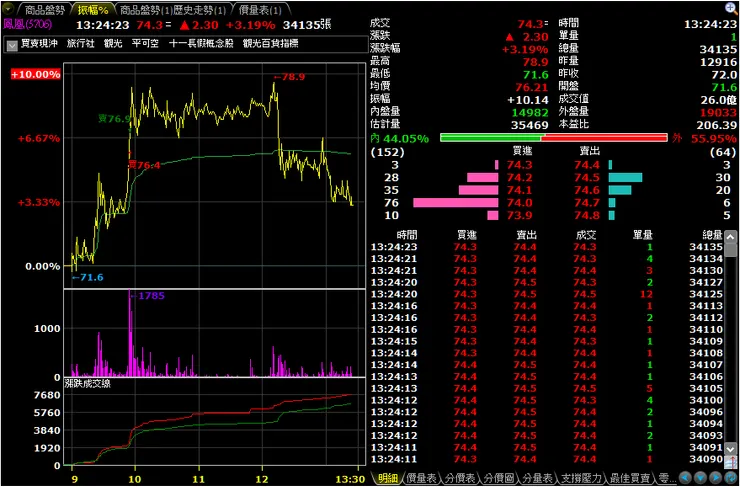The image size is (740, 487).
Task: Open the 商品盤勢(1)歷史走勢(1) tab
Action: pos(173,10)
